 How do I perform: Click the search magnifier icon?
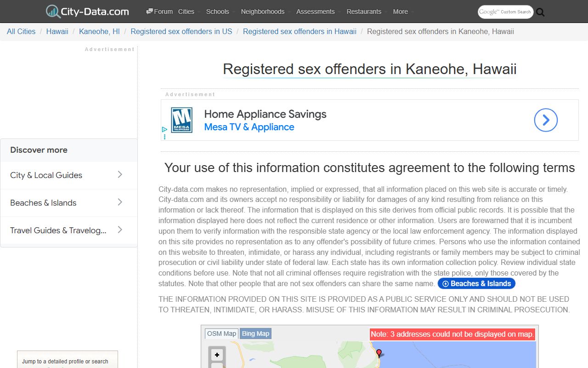click(540, 12)
